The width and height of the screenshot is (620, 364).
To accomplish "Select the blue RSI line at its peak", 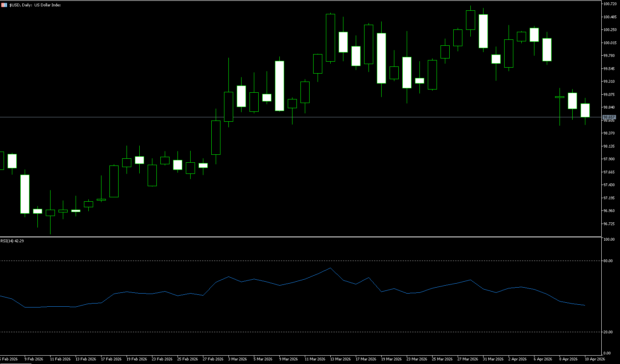I will click(330, 268).
